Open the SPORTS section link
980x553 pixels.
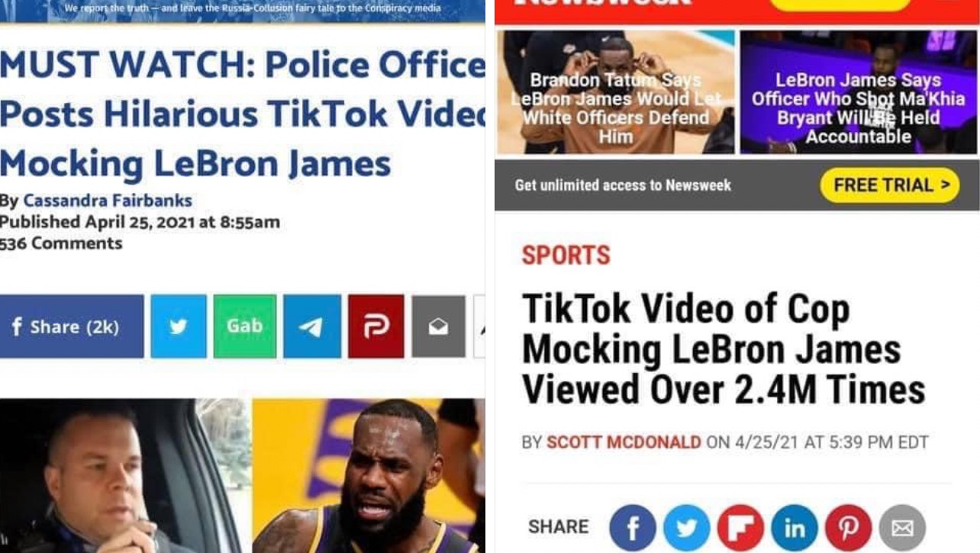point(566,255)
